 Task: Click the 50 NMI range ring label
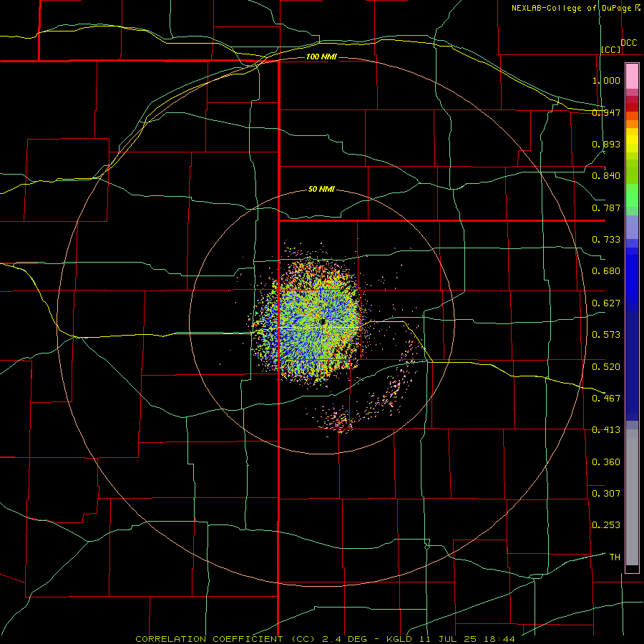tap(321, 190)
